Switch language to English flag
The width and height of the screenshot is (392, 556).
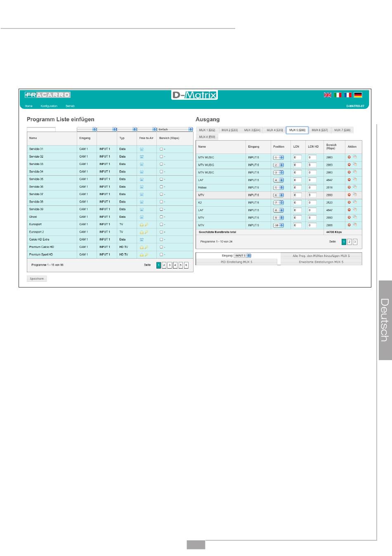point(328,95)
